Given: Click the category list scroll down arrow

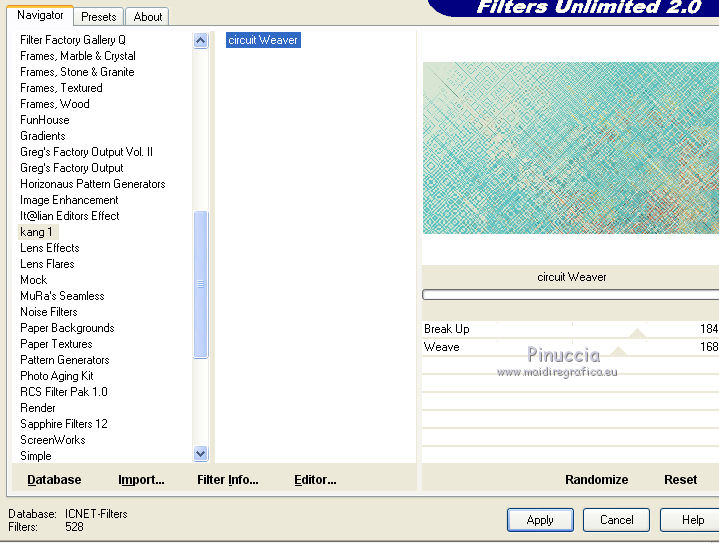Looking at the screenshot, I should (200, 454).
